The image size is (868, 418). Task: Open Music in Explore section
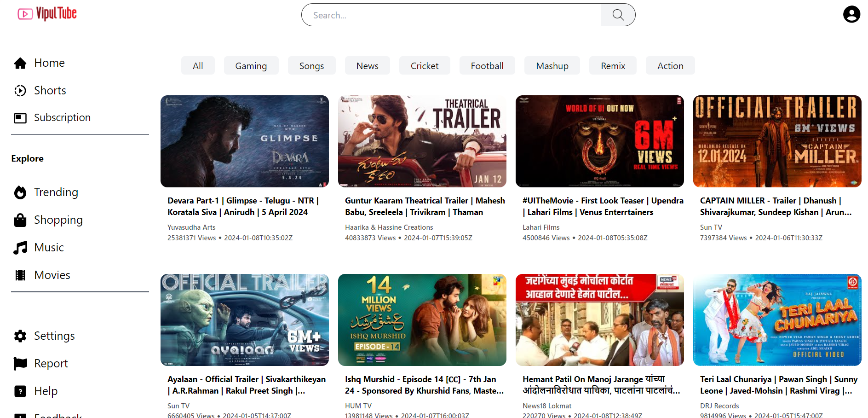[49, 248]
